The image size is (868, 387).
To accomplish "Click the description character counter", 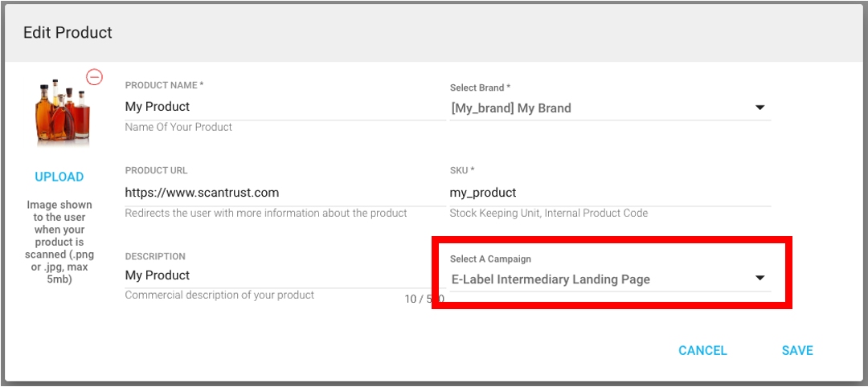I will (424, 299).
